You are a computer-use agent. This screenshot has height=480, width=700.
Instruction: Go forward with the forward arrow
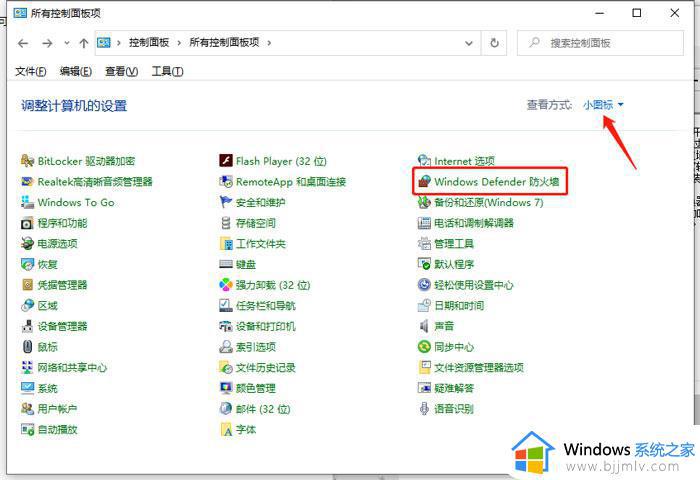(x=47, y=43)
